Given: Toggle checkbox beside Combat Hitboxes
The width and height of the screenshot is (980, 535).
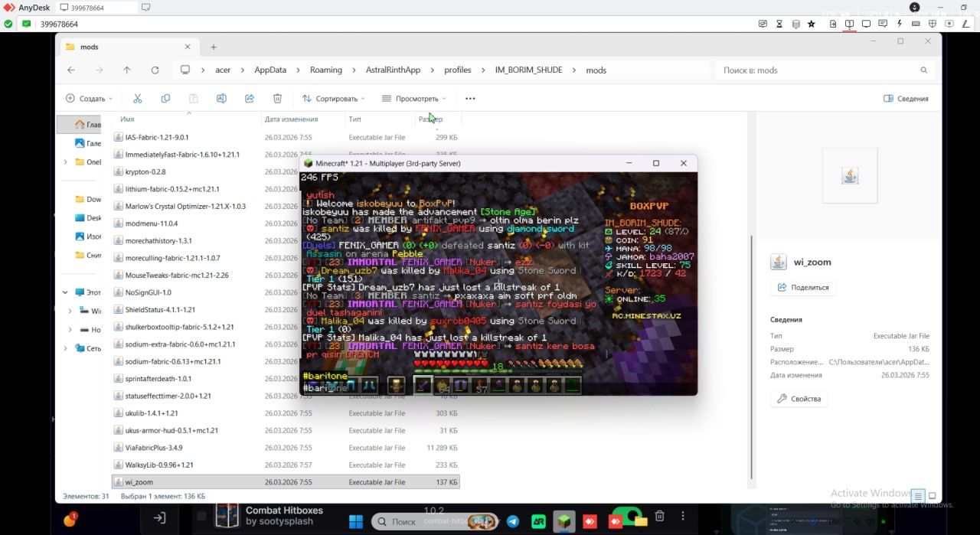Looking at the screenshot, I should [202, 517].
